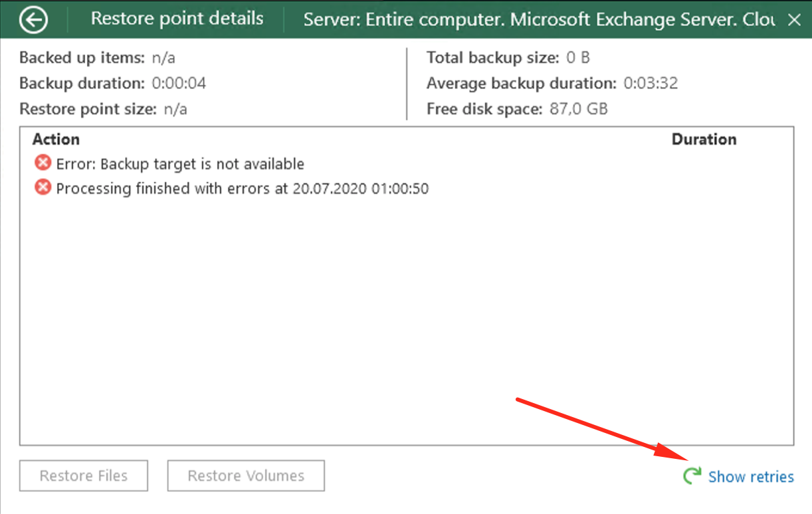Show retries for this restore point

pos(751,476)
